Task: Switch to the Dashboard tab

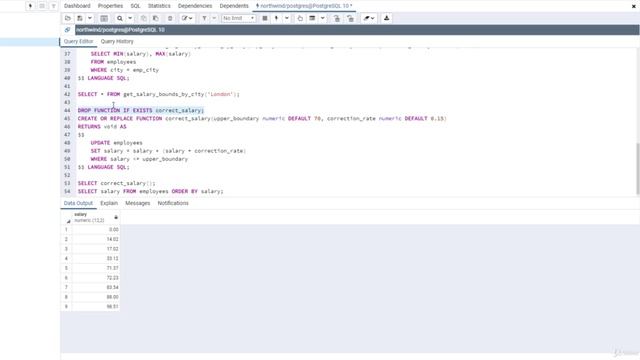Action: point(77,6)
